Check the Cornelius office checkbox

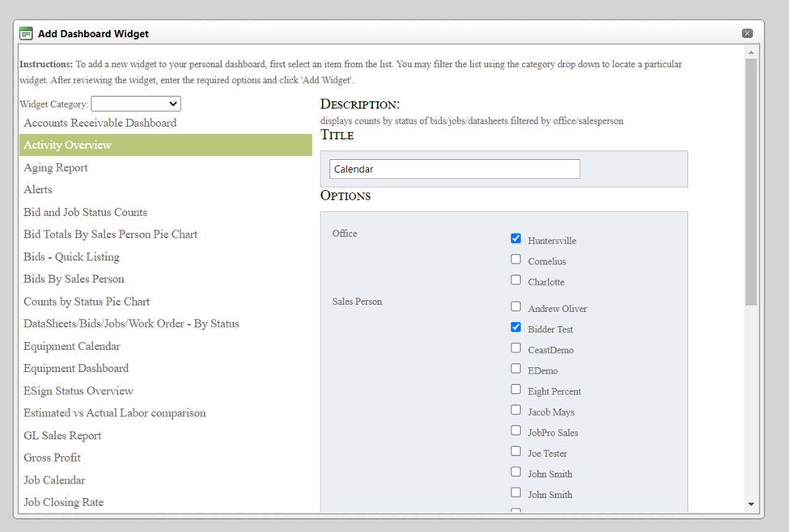coord(515,260)
